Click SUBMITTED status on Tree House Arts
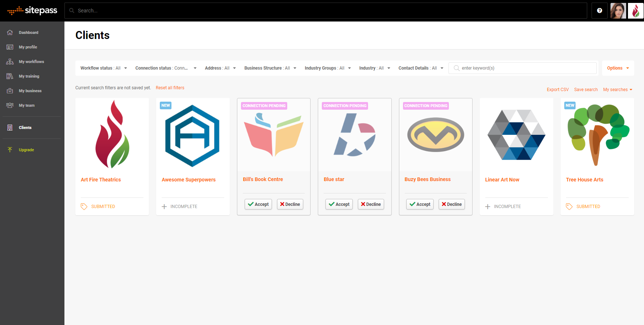644x325 pixels. (588, 207)
